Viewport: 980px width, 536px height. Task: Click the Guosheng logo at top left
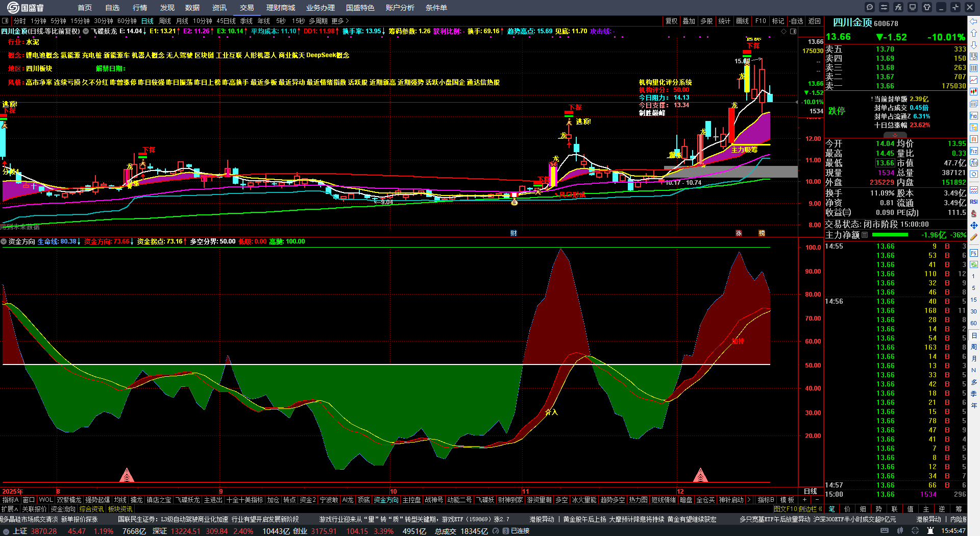pos(26,8)
